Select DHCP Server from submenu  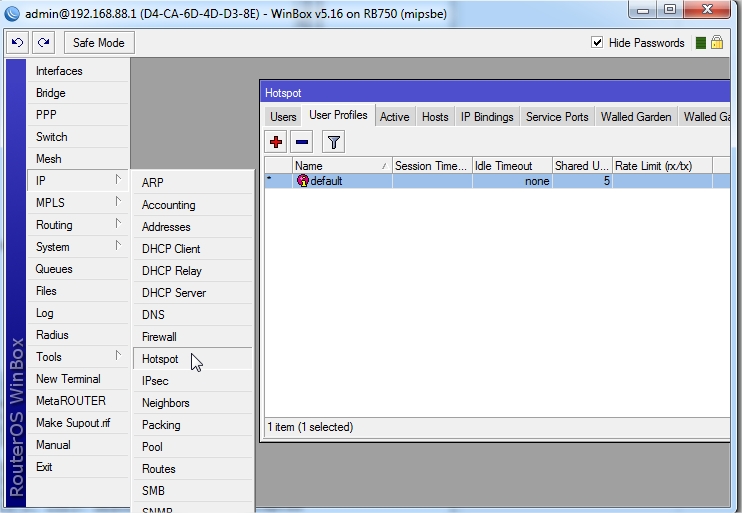coord(193,293)
